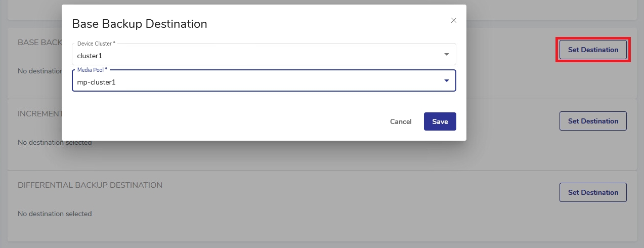644x248 pixels.
Task: Click the partially hidden Base Backup heading
Action: 39,43
